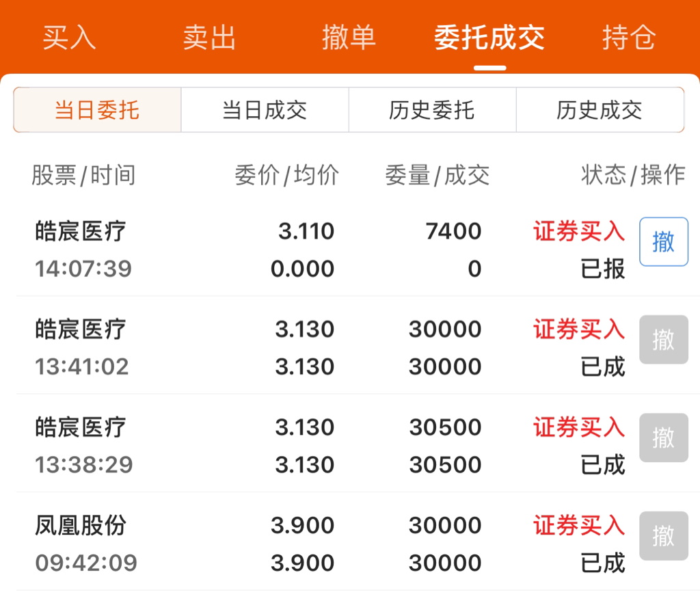Screen dimensions: 700x601
Task: Switch to the 当日成交 segment
Action: point(265,110)
